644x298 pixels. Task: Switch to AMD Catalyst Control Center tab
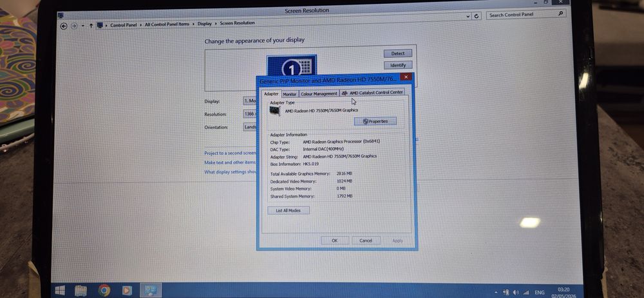(372, 93)
